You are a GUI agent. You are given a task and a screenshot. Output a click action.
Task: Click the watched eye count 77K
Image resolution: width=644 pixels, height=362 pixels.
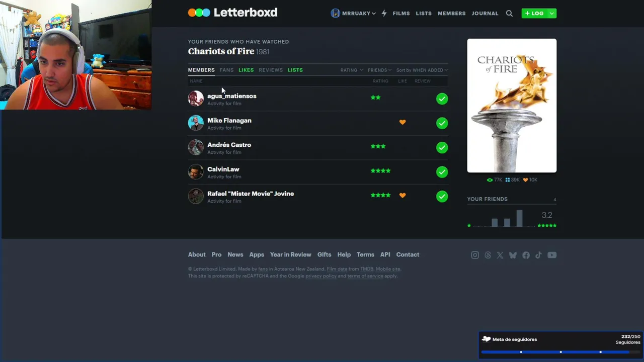pyautogui.click(x=495, y=180)
